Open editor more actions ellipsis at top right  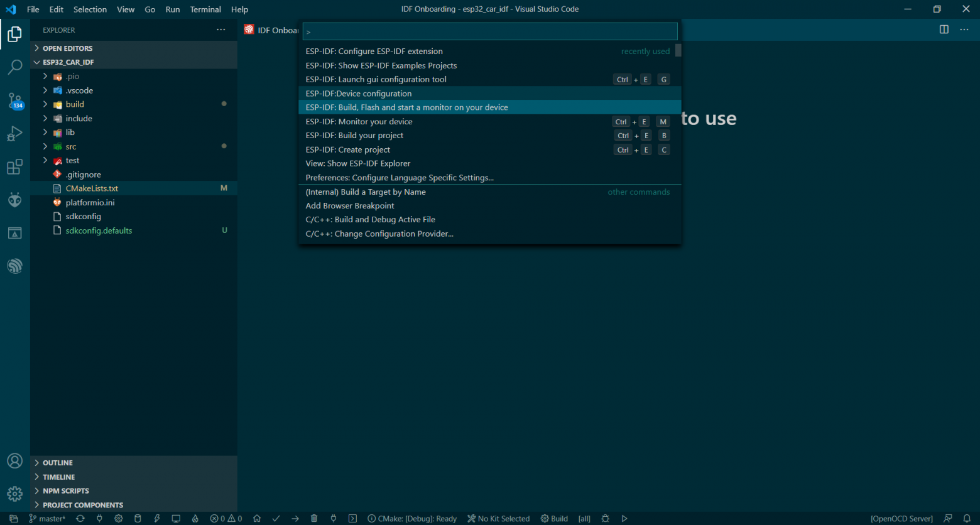(964, 30)
